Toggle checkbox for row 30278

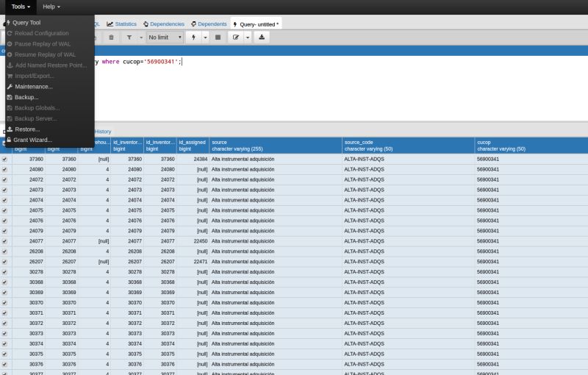(x=4, y=272)
